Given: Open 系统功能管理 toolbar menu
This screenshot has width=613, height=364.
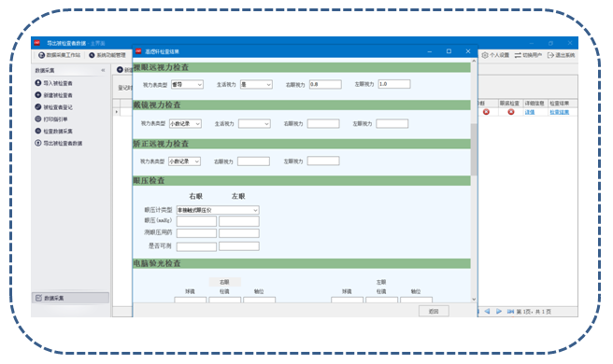Looking at the screenshot, I should [107, 55].
